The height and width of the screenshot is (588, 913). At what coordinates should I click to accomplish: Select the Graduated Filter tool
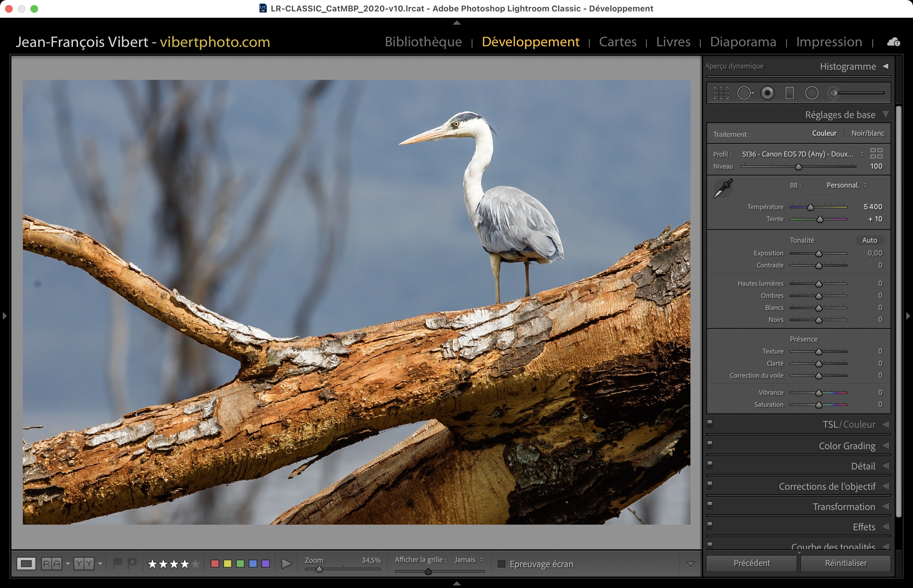789,93
